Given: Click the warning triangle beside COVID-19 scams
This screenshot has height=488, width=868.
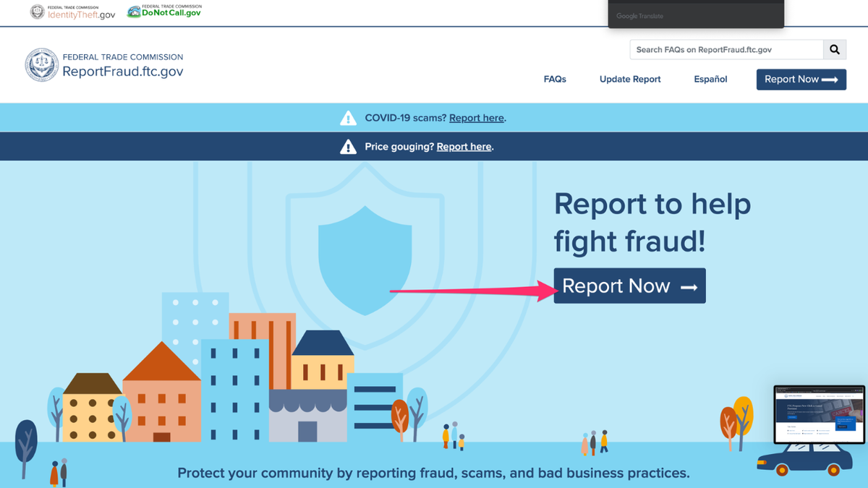Looking at the screenshot, I should (x=348, y=118).
